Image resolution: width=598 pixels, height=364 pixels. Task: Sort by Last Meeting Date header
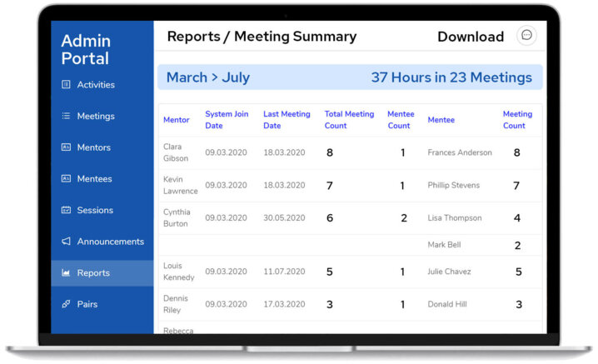pyautogui.click(x=287, y=120)
